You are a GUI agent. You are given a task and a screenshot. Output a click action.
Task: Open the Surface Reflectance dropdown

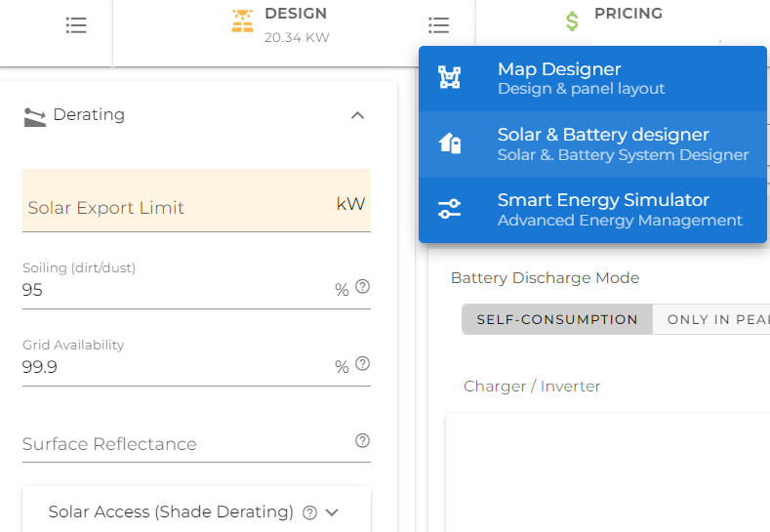pos(196,443)
